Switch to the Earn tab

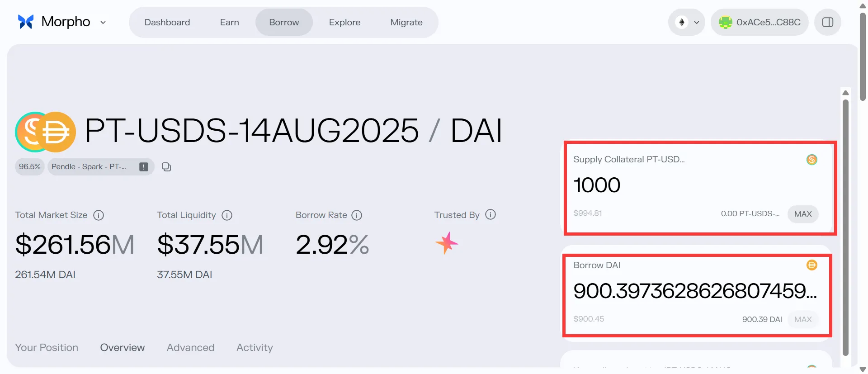(x=230, y=22)
